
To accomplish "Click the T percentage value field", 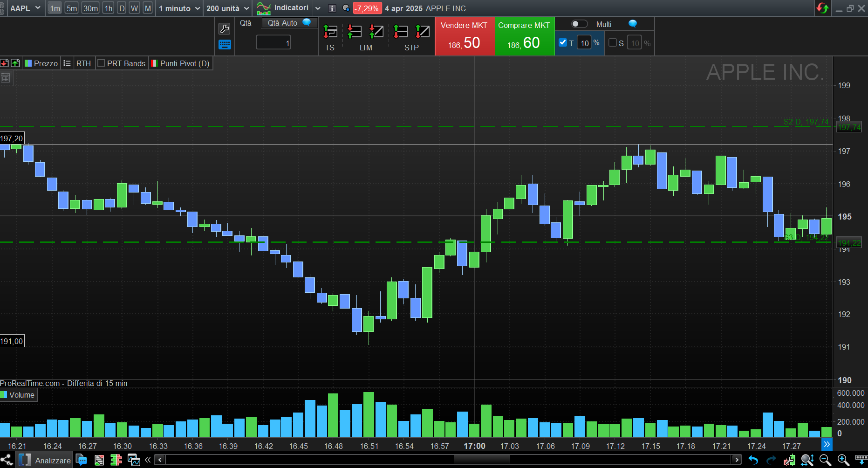I will click(x=585, y=43).
